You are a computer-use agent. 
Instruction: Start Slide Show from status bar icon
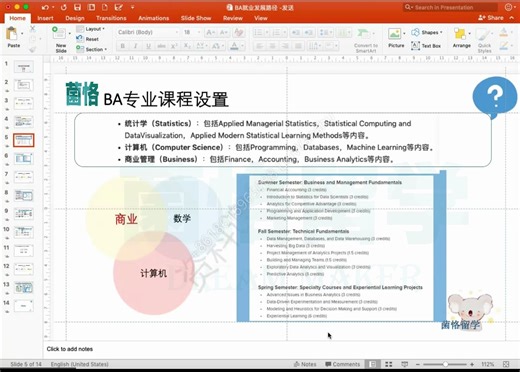pyautogui.click(x=404, y=364)
